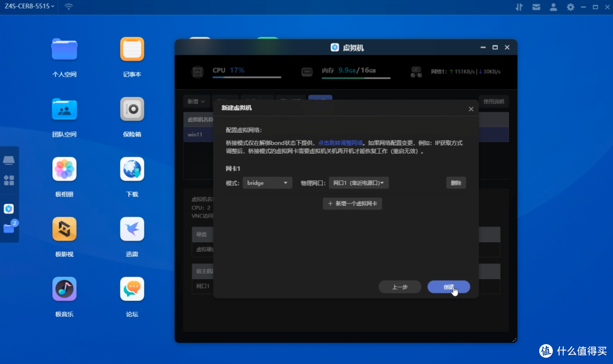Viewport: 613px width, 364px height.
Task: Click the CPU usage progress bar
Action: tap(247, 78)
